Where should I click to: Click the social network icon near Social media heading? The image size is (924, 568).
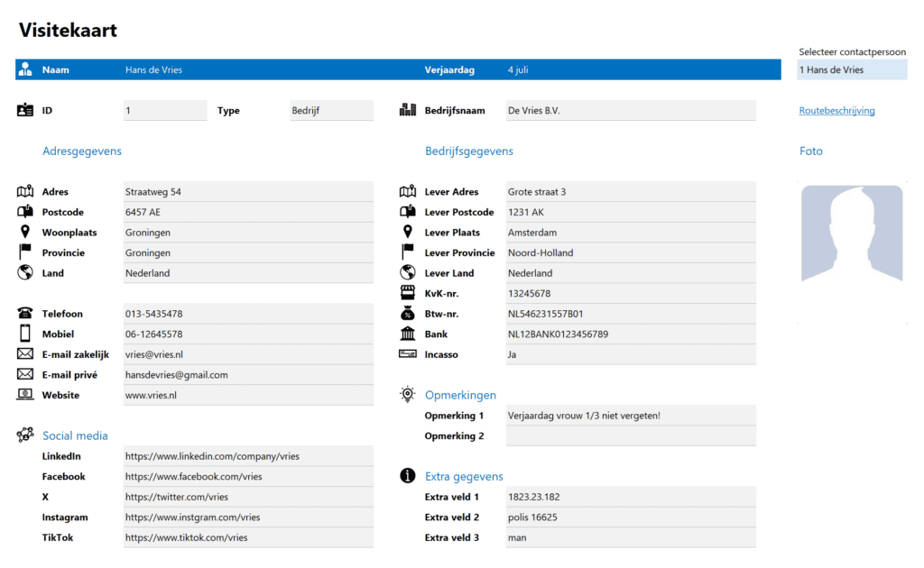[x=23, y=435]
